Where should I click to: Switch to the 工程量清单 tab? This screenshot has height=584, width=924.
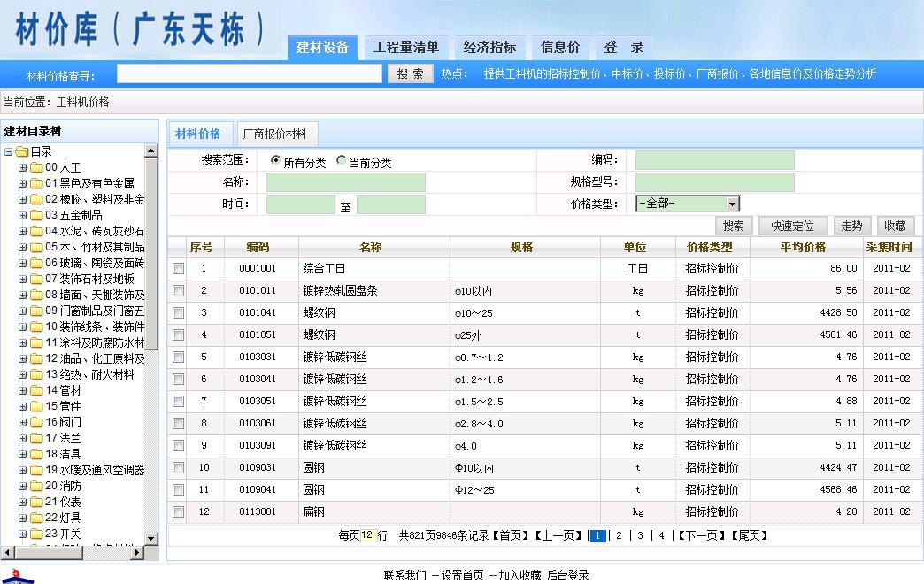pos(405,48)
